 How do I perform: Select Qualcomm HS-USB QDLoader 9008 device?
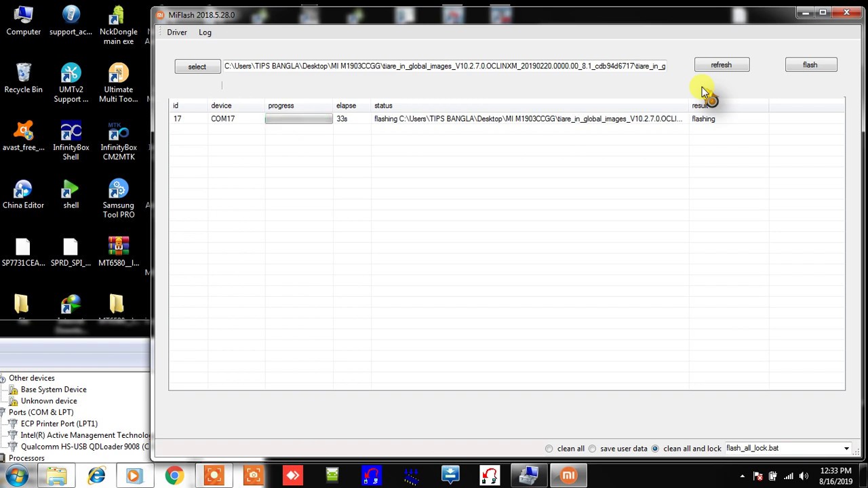85,447
